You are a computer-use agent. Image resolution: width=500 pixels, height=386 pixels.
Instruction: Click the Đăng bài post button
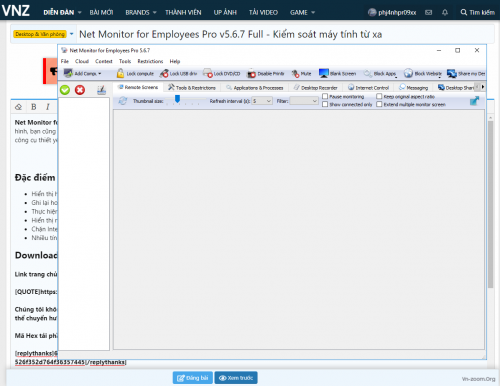pyautogui.click(x=193, y=378)
